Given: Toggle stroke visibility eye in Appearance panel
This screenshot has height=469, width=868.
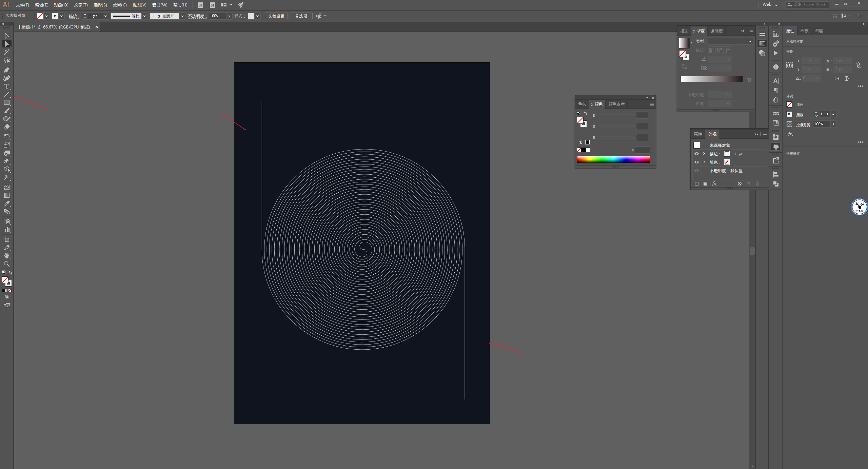Looking at the screenshot, I should click(696, 154).
